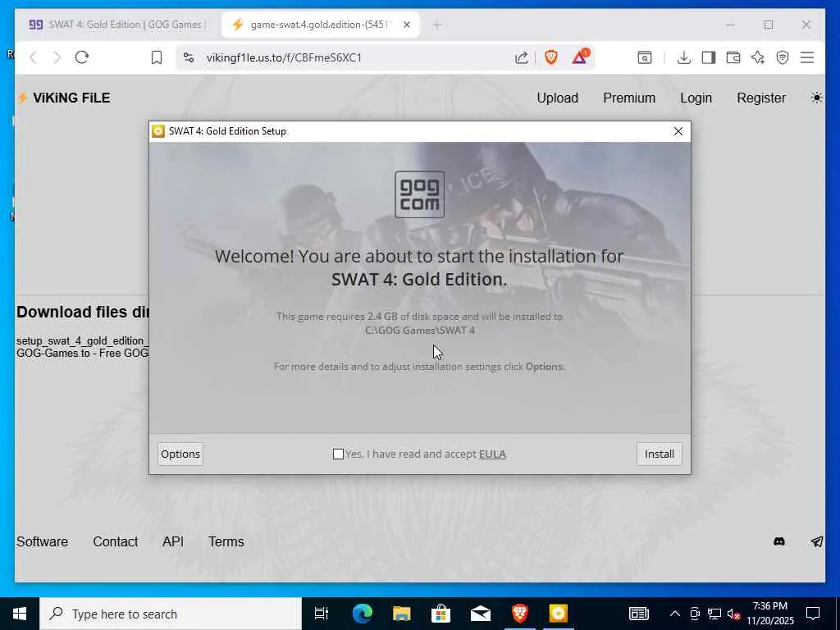Open the taskbar clock and date
This screenshot has height=630, width=840.
point(769,614)
